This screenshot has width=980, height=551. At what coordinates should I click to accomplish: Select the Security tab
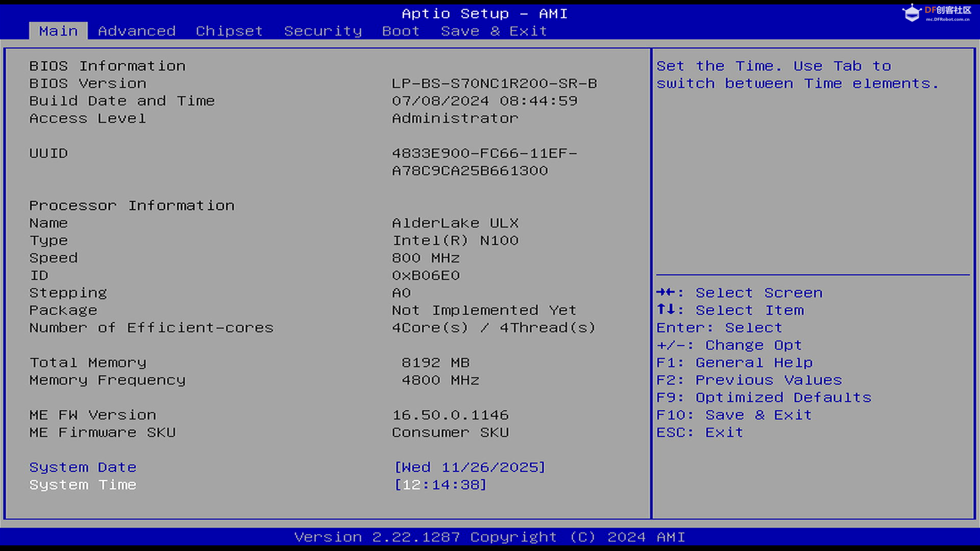tap(323, 31)
